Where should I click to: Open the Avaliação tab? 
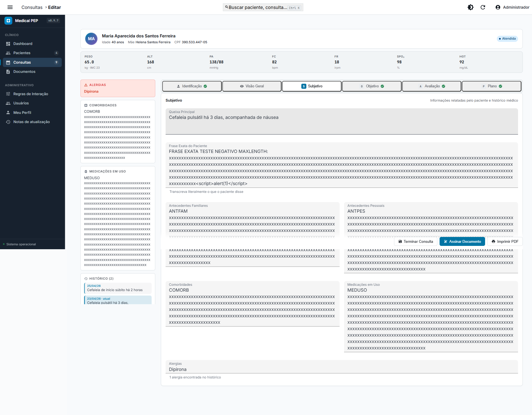[432, 86]
